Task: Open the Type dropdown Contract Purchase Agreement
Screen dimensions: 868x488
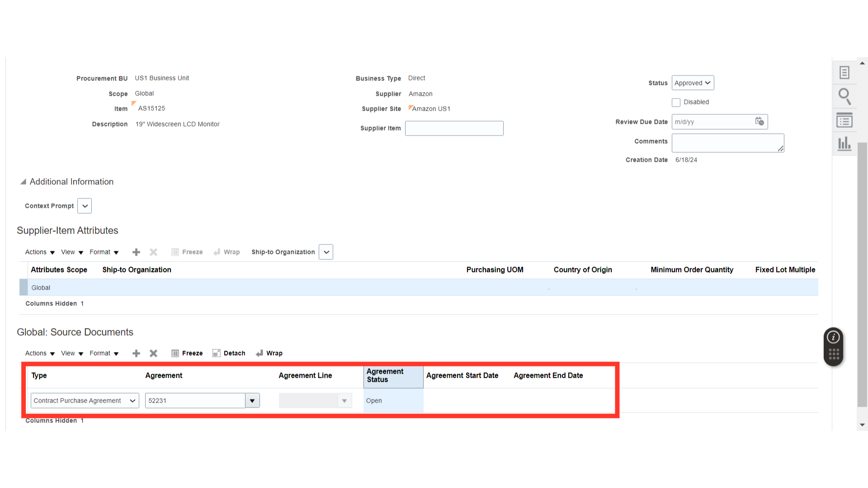Action: (85, 400)
